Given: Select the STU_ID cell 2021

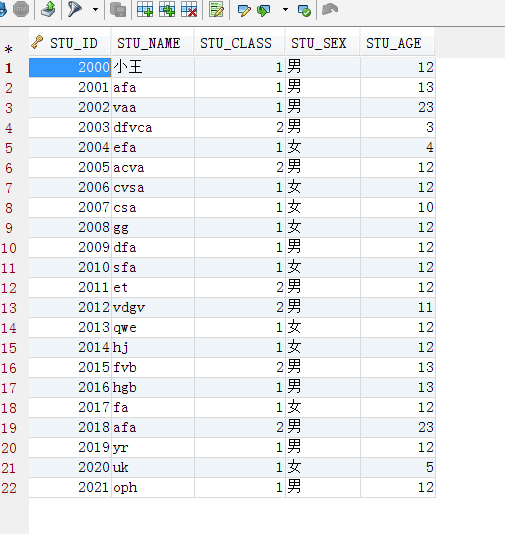Looking at the screenshot, I should pos(70,488).
